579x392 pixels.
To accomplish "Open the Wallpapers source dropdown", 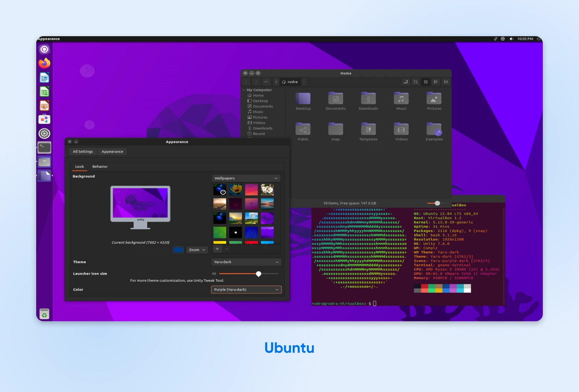I will [x=246, y=178].
